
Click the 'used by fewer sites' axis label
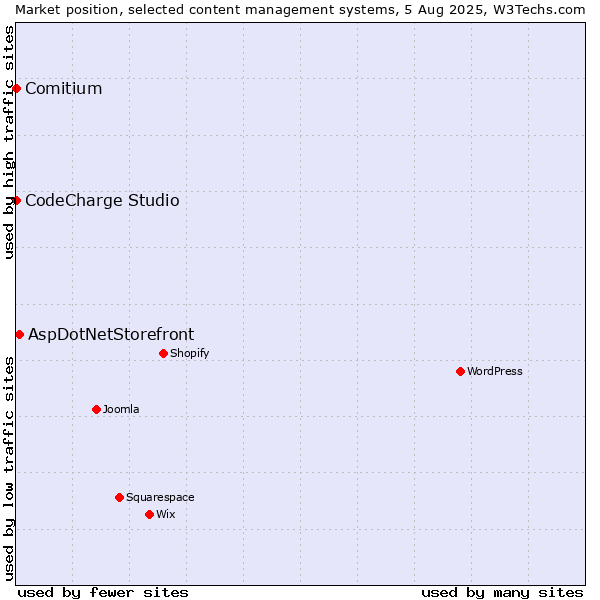(103, 593)
